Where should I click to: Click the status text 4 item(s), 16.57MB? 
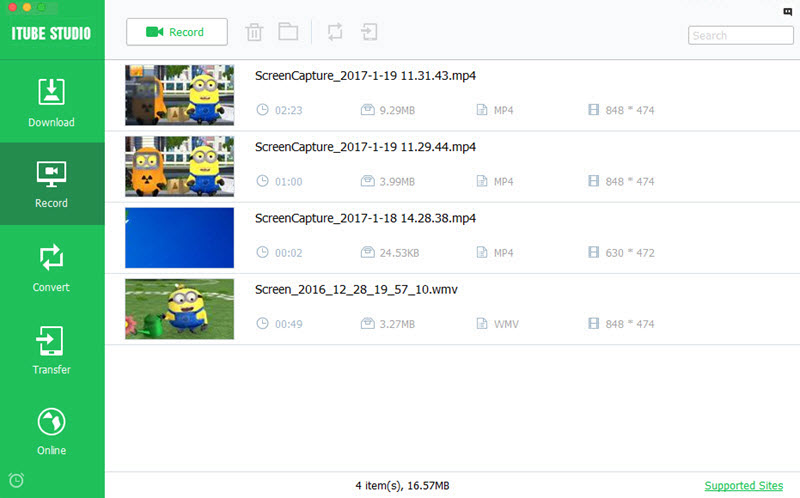pyautogui.click(x=402, y=486)
